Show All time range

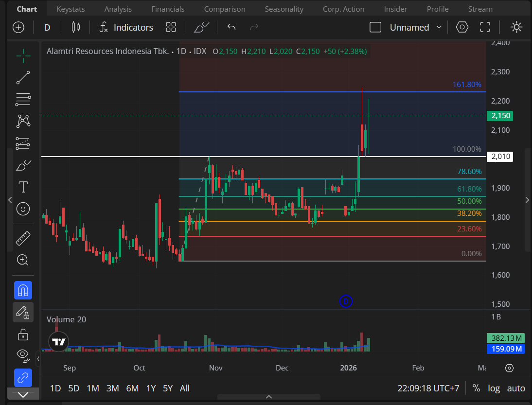185,388
